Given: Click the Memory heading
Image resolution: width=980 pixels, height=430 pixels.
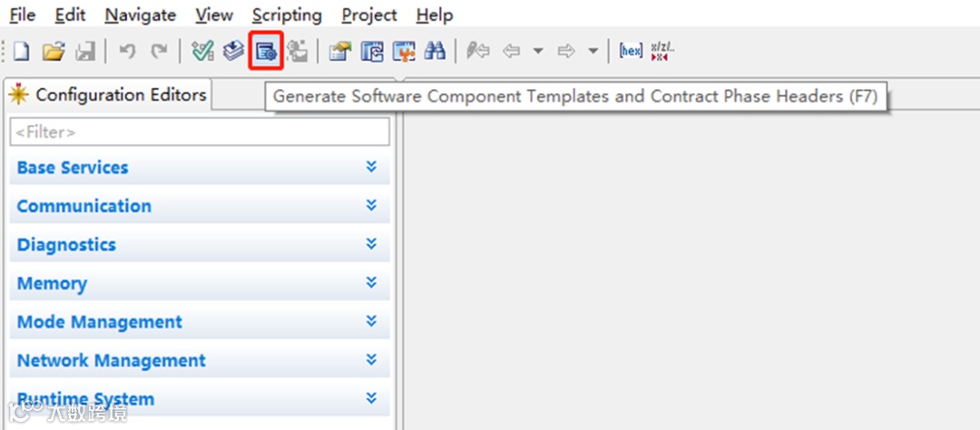Looking at the screenshot, I should click(x=52, y=284).
